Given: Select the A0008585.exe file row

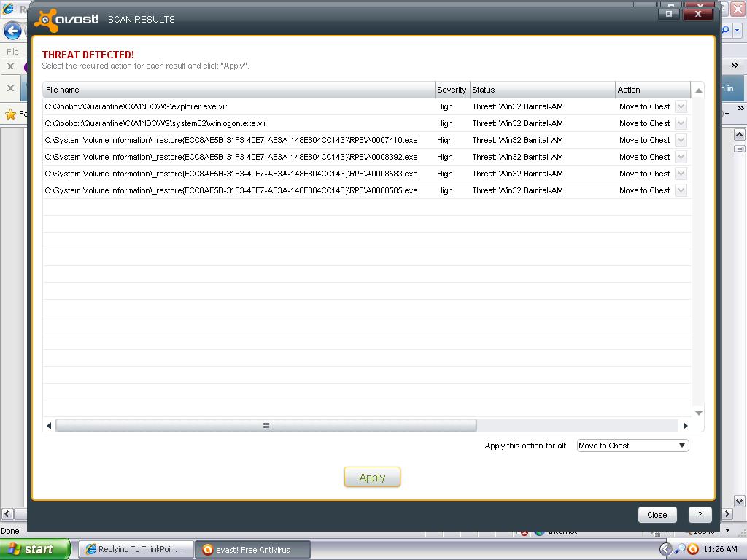Looking at the screenshot, I should [x=367, y=190].
